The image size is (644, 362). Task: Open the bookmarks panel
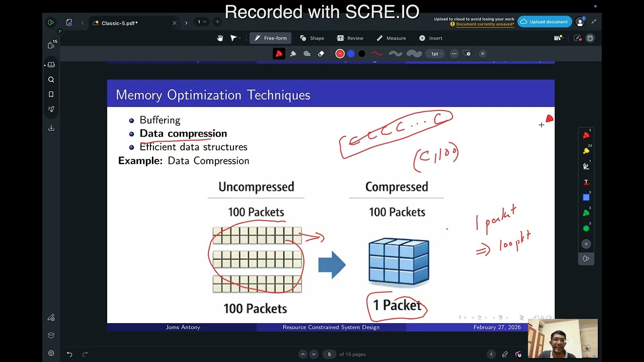51,95
